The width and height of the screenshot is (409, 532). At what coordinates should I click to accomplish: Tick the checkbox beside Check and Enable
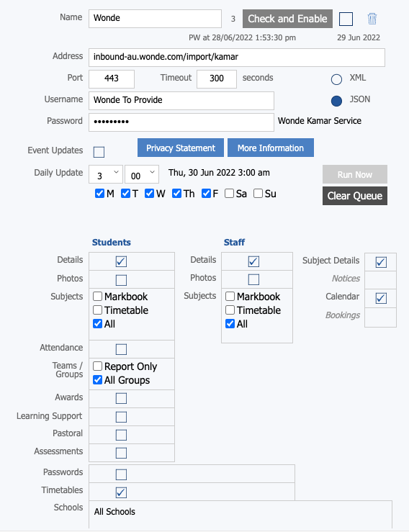pos(346,19)
